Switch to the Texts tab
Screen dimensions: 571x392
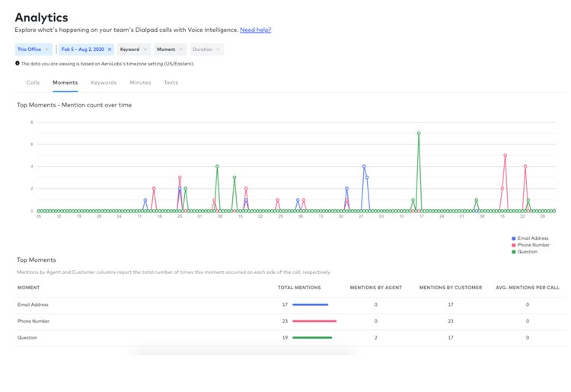point(171,82)
